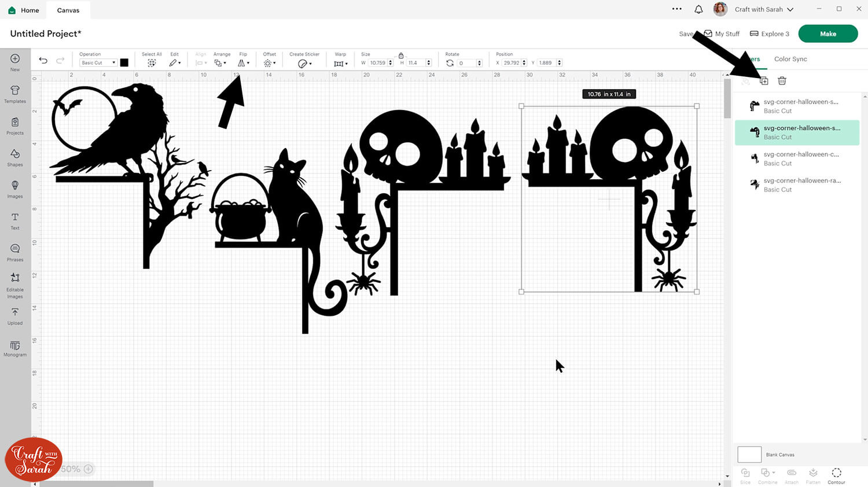
Task: Open My Stuff
Action: point(722,34)
